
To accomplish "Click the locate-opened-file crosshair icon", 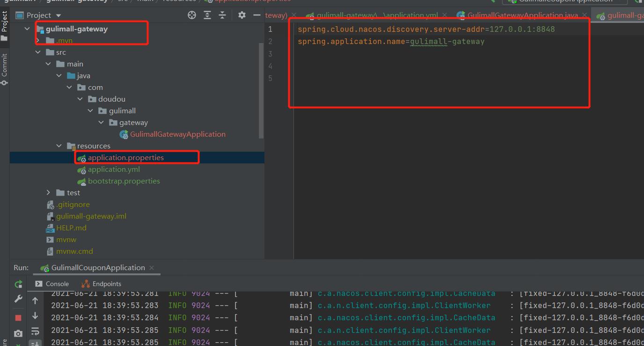I will click(x=192, y=15).
